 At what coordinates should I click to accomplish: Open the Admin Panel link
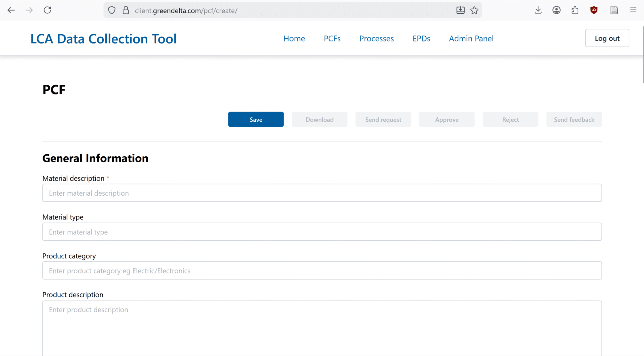tap(471, 38)
